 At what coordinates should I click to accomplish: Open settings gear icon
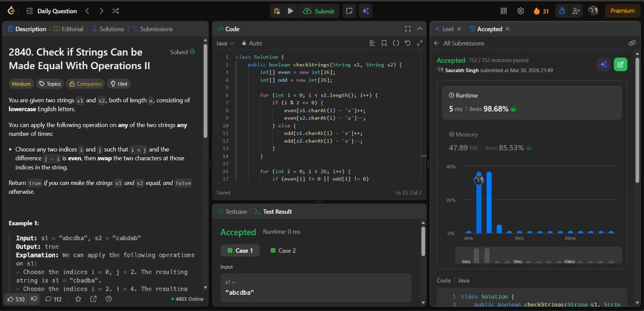pos(520,11)
